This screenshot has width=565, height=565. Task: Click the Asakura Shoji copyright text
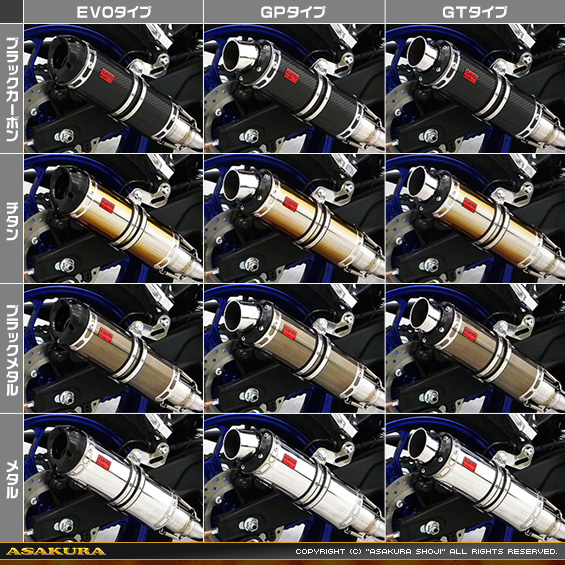(426, 551)
